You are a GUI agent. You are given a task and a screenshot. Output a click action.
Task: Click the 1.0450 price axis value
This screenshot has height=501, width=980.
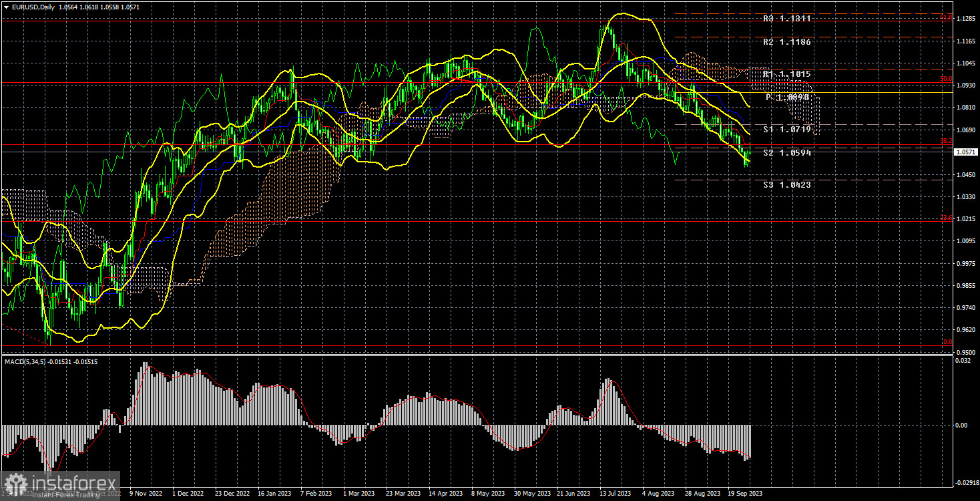[x=966, y=175]
